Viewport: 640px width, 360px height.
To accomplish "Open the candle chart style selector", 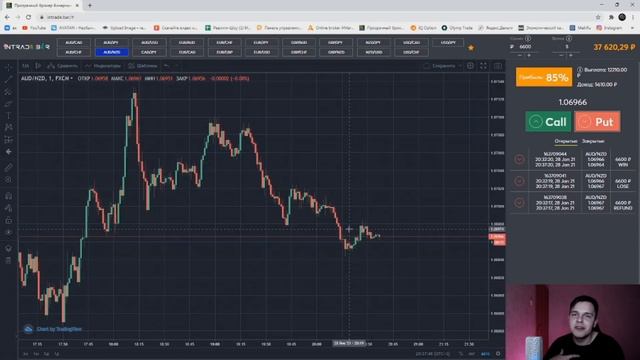I will coord(38,66).
